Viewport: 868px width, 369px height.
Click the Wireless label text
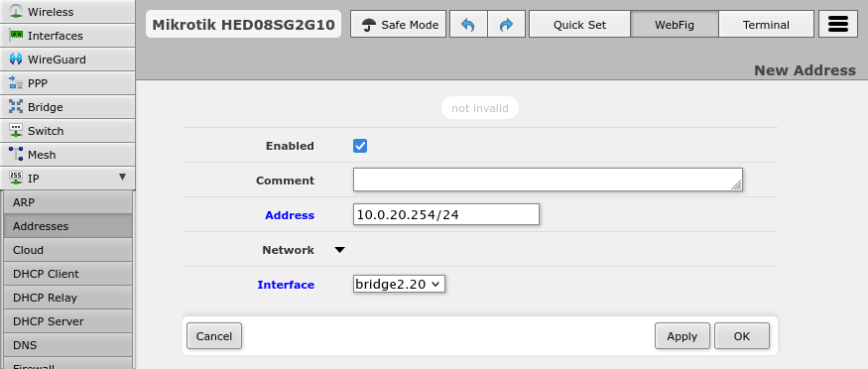[51, 12]
